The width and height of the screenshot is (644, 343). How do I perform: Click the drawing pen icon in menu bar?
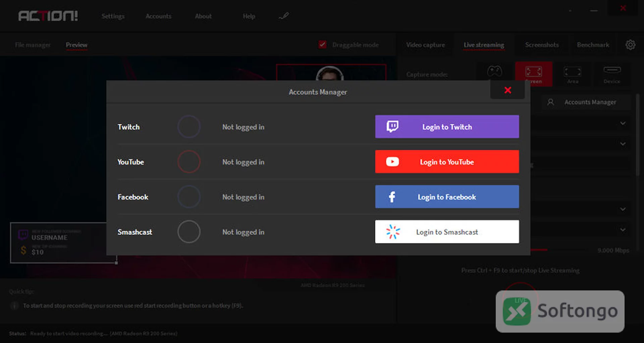284,16
